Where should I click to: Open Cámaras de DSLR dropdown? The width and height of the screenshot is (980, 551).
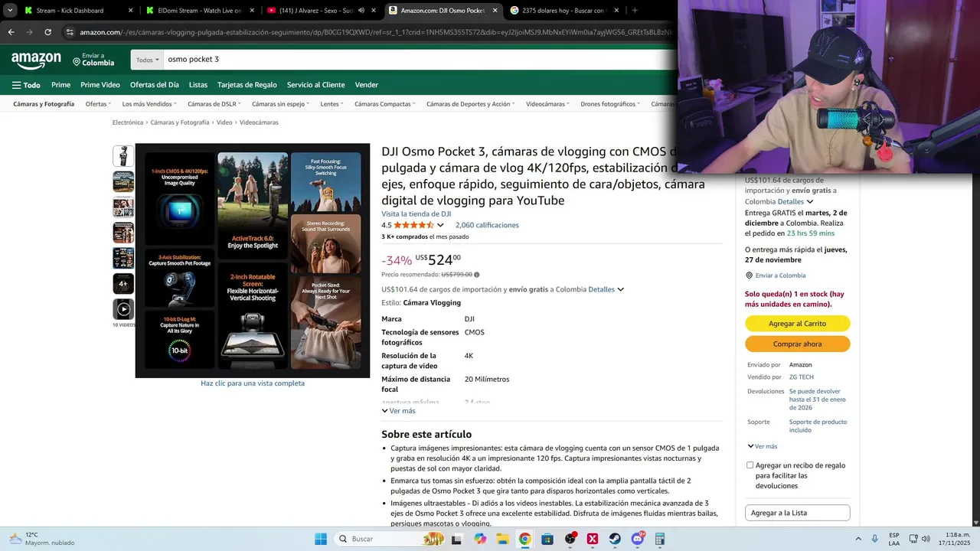[x=214, y=104]
